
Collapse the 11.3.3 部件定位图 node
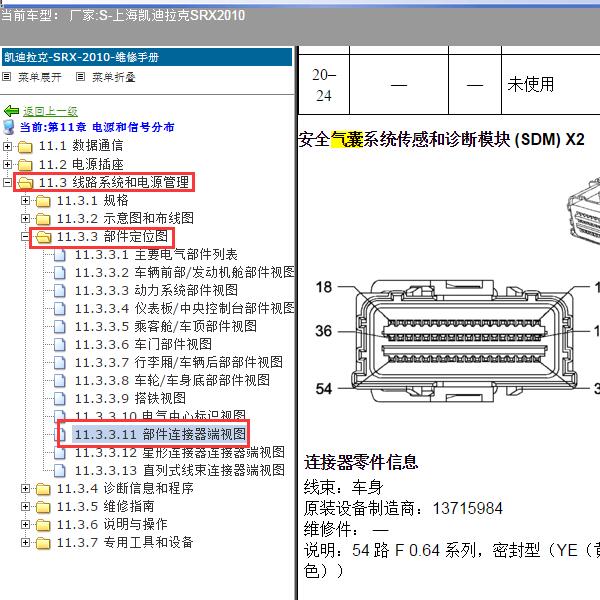(x=25, y=236)
